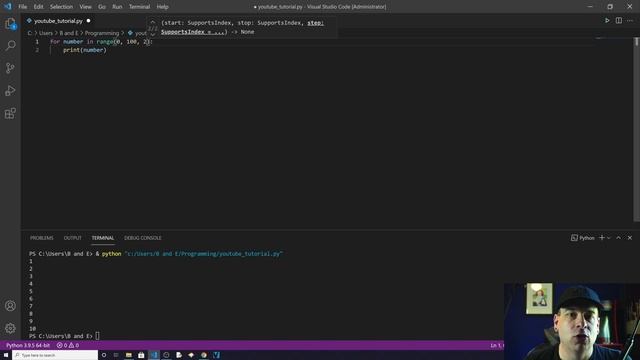The height and width of the screenshot is (360, 640).
Task: Open the View menu
Action: [x=85, y=7]
